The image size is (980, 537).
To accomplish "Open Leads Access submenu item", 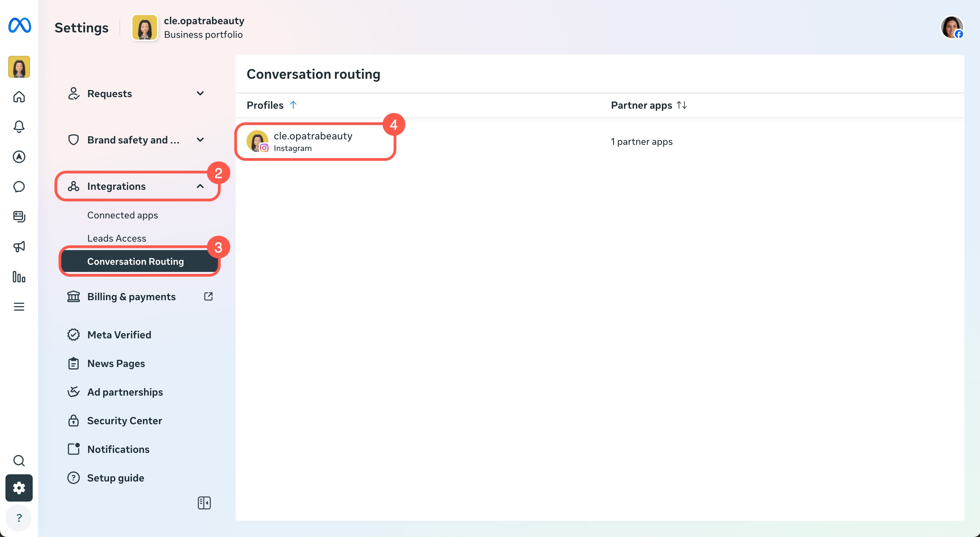I will [x=117, y=238].
